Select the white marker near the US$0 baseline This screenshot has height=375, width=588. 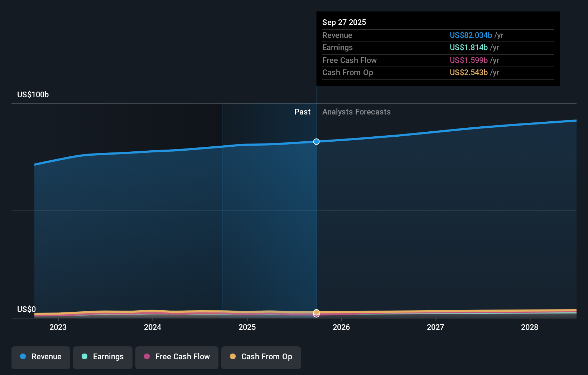click(x=316, y=313)
